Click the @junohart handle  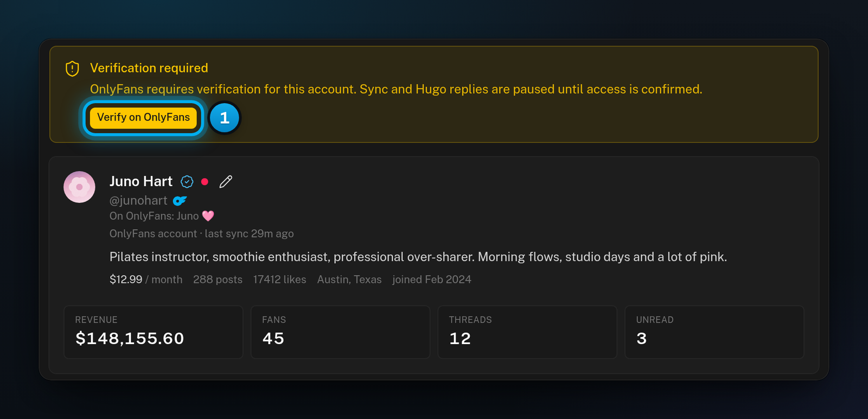tap(138, 201)
